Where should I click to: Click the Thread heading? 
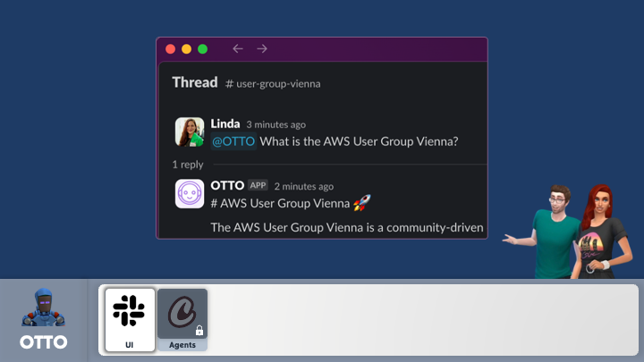pyautogui.click(x=195, y=82)
